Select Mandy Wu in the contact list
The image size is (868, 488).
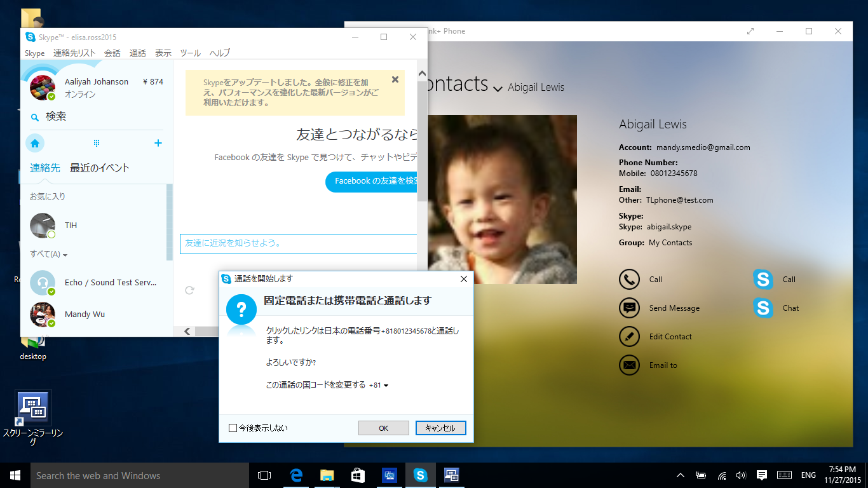(x=85, y=315)
